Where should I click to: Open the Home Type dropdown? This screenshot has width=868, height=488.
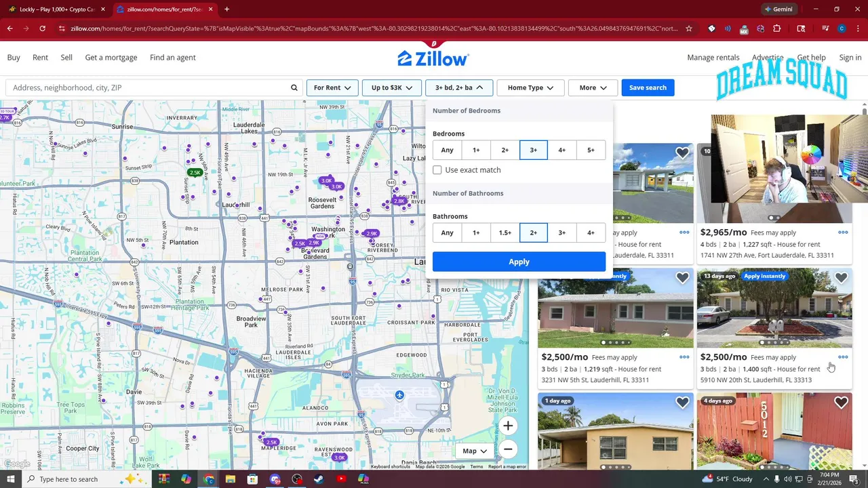tap(530, 87)
